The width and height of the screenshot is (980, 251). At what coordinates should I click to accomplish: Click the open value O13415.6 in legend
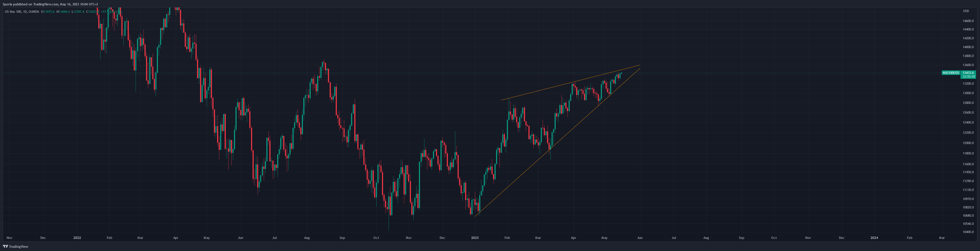tap(48, 12)
